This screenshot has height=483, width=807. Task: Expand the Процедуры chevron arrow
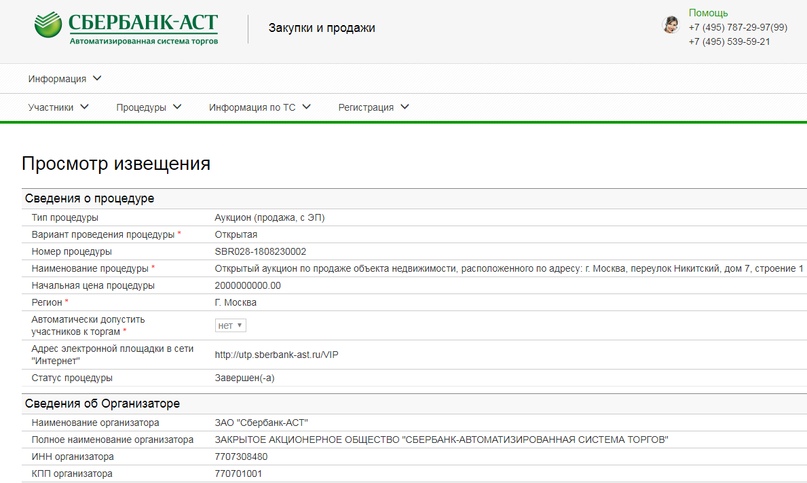(x=177, y=107)
